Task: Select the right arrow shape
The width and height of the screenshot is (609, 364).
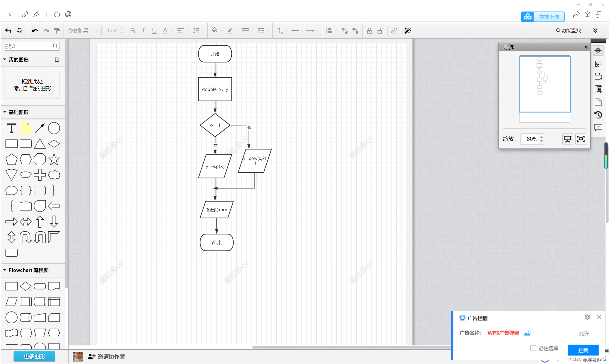Action: tap(11, 222)
